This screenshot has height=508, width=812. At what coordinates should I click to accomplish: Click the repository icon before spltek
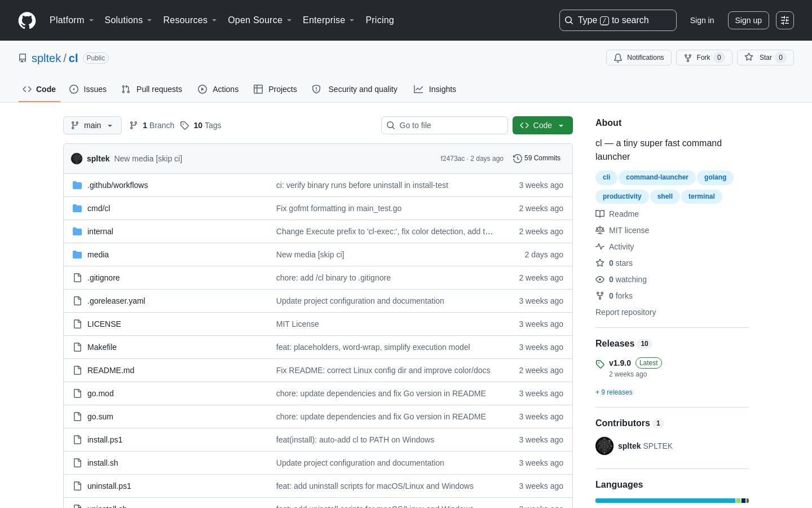click(x=23, y=58)
